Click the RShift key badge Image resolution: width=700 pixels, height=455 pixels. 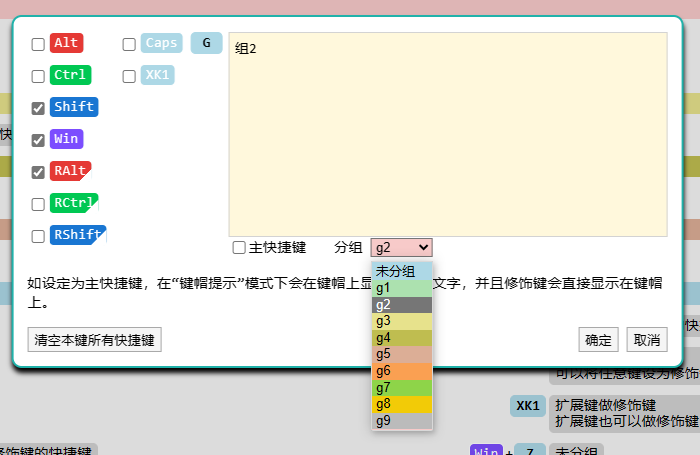click(77, 235)
